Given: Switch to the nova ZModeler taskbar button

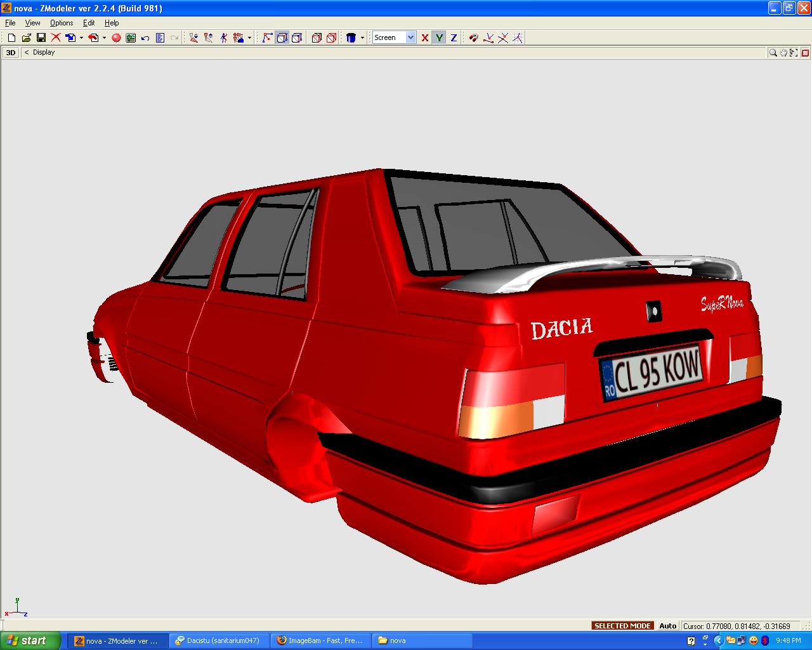Looking at the screenshot, I should [118, 640].
